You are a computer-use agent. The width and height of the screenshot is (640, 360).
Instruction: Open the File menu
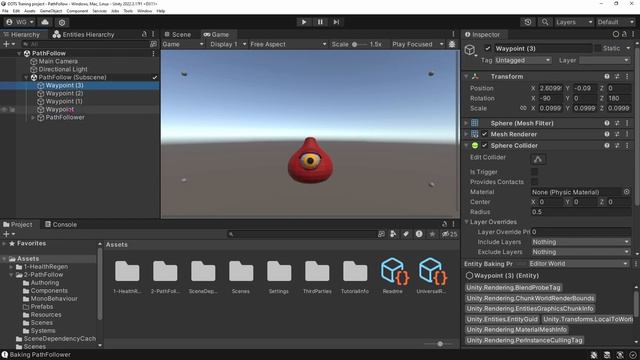[5, 11]
